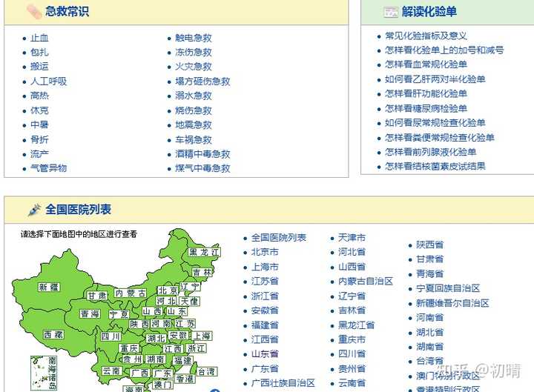Select the 触电急救 link
Viewport: 534px width, 392px height.
193,38
